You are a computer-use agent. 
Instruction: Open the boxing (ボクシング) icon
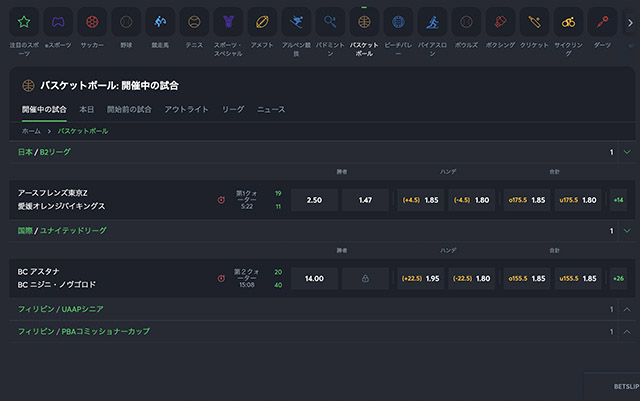(498, 21)
